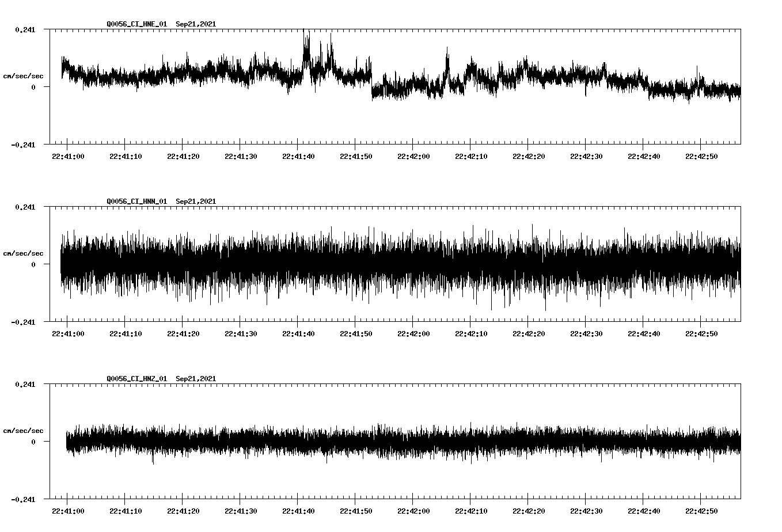Pick 22:41:20 time label under HNZ plot

(x=183, y=511)
